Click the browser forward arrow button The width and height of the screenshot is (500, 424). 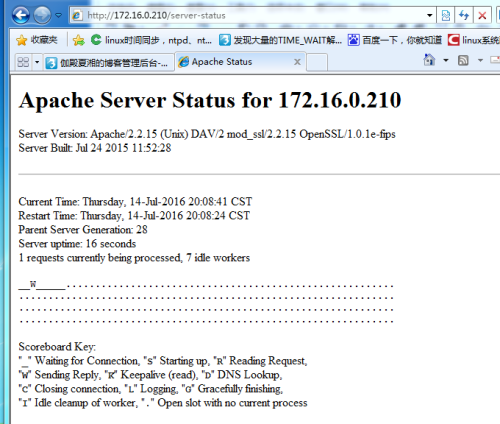click(x=42, y=15)
